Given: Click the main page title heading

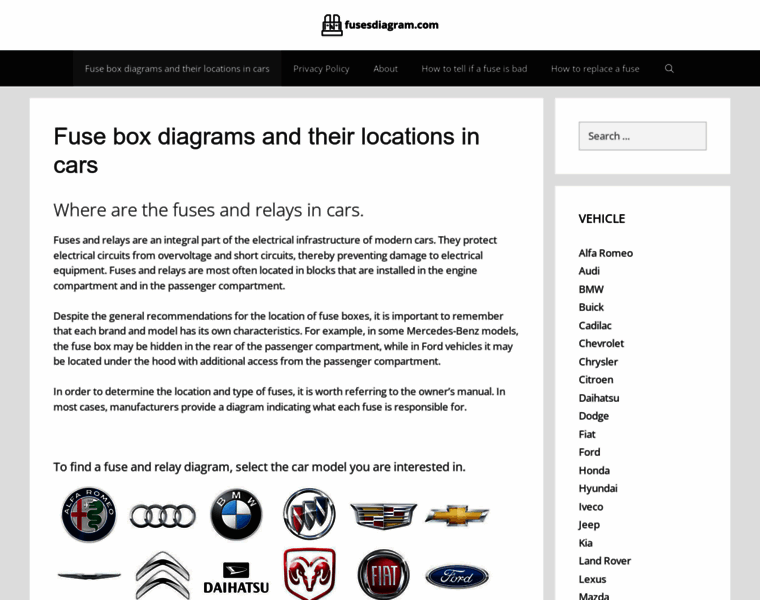Looking at the screenshot, I should click(266, 151).
